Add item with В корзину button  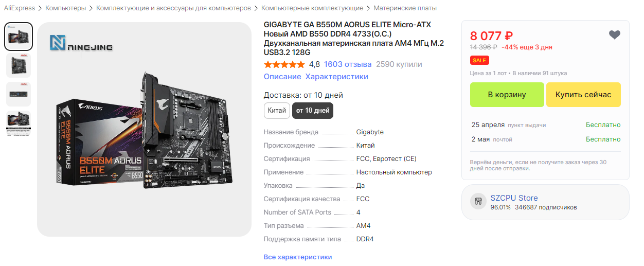(507, 95)
